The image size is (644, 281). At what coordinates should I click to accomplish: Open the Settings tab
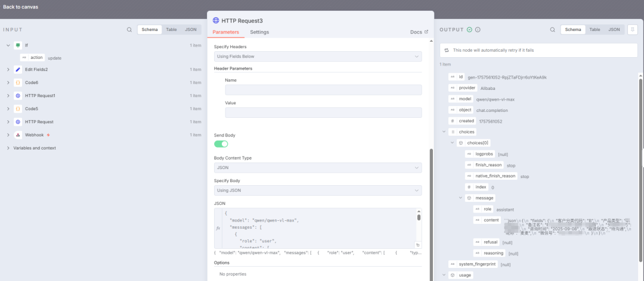[x=259, y=32]
